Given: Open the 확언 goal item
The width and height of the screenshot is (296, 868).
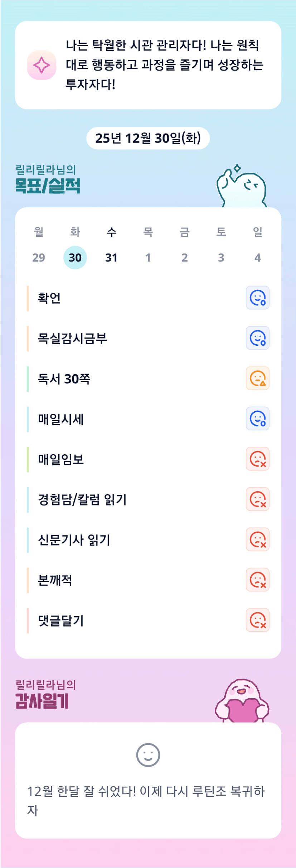Looking at the screenshot, I should [49, 298].
